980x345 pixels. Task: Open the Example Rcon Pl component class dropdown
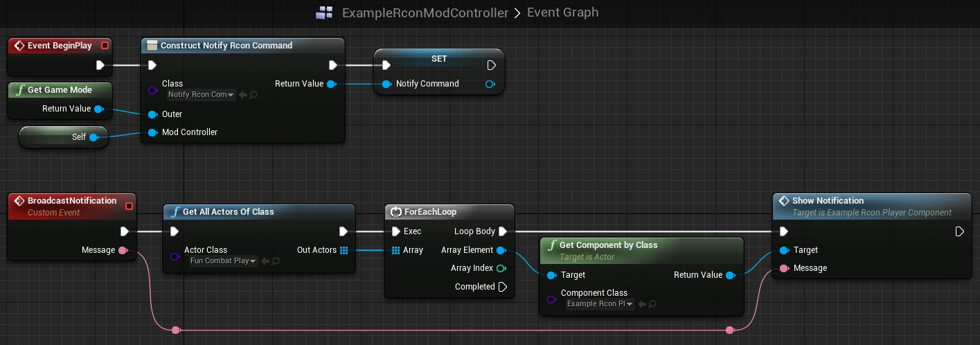tap(600, 303)
